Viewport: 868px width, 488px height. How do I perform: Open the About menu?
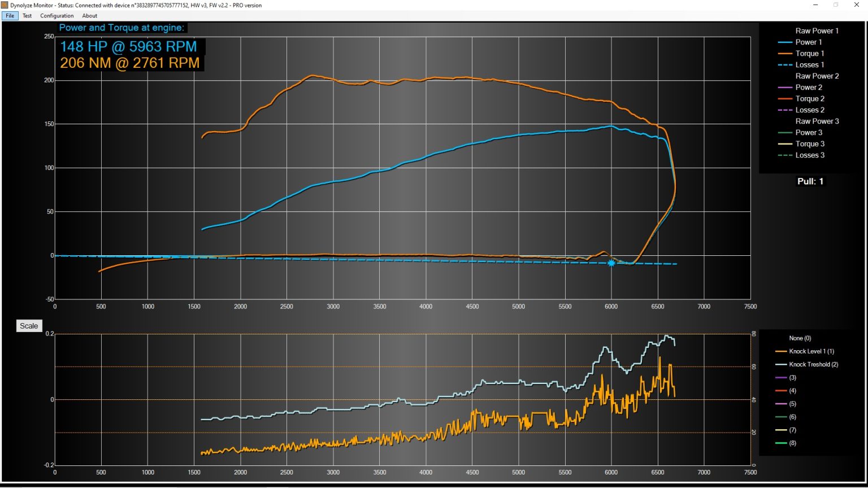pyautogui.click(x=89, y=15)
